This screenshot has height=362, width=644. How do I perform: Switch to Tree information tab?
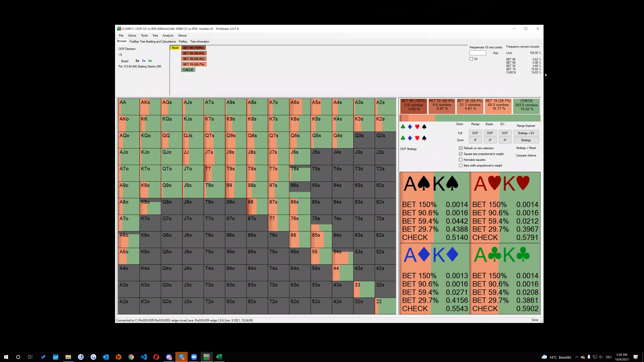click(x=200, y=42)
